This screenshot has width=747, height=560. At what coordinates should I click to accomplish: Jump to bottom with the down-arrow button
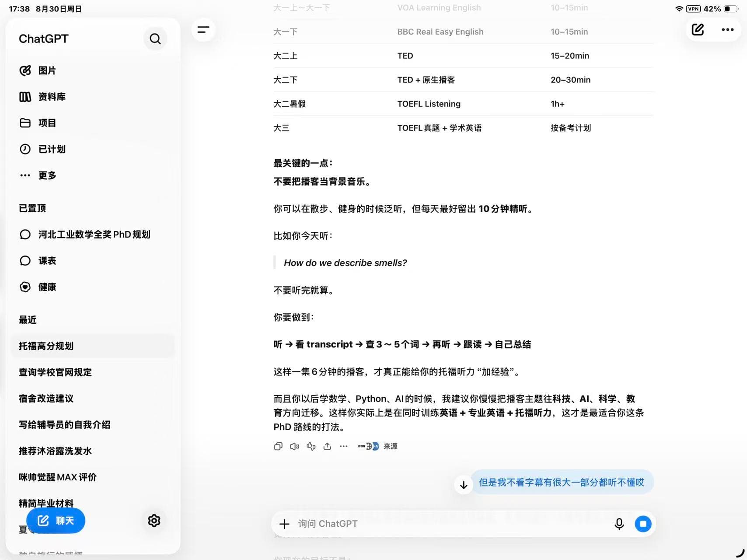464,485
